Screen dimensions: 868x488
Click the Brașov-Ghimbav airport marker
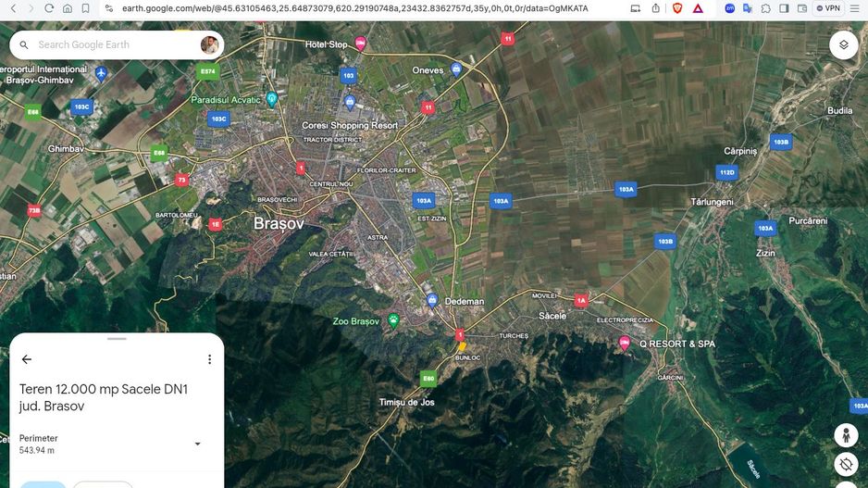coord(101,73)
